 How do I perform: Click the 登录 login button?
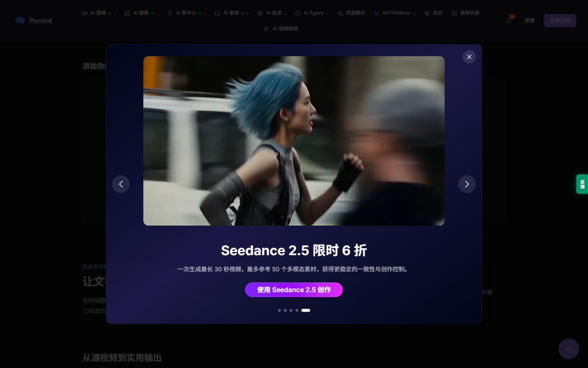click(x=530, y=21)
